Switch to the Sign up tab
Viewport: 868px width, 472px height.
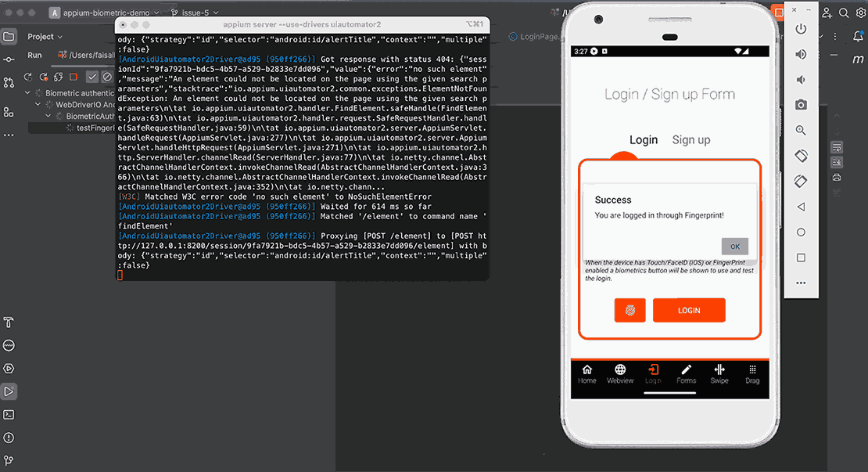pyautogui.click(x=691, y=140)
